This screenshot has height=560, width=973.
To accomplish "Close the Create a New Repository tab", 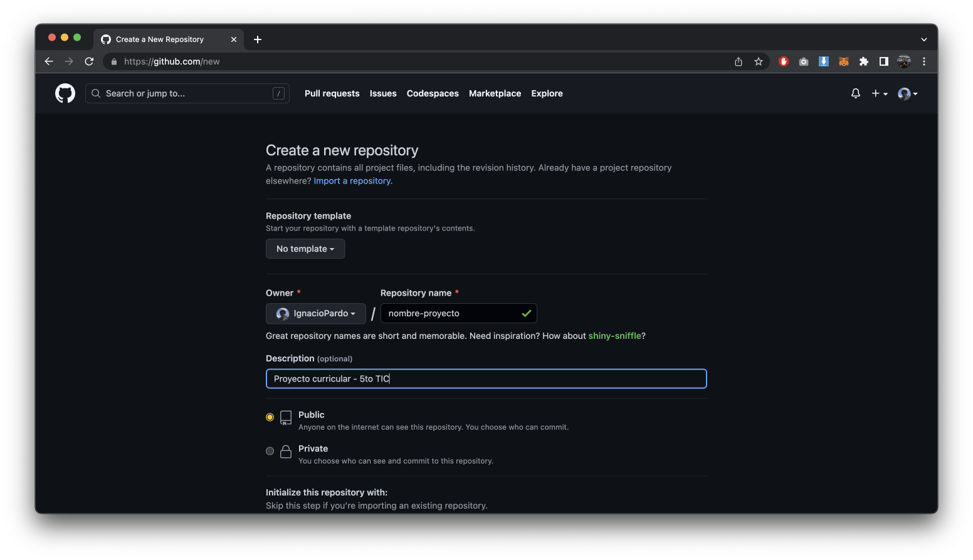I will point(234,39).
